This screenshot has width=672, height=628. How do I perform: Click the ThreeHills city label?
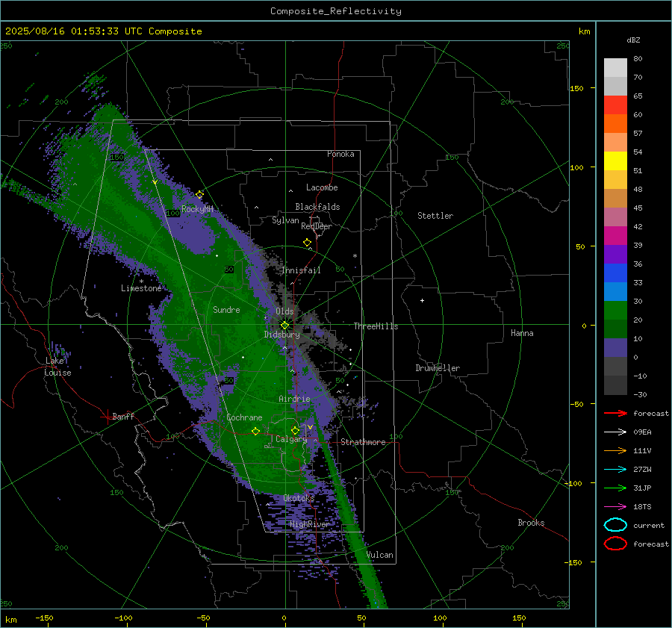coord(376,326)
